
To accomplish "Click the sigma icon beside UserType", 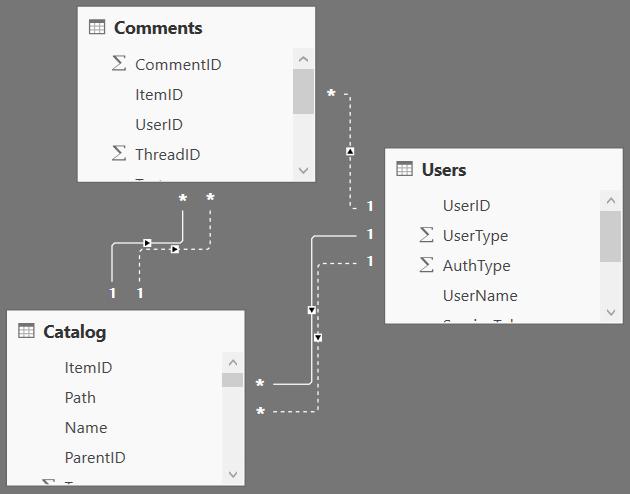I will coord(426,235).
